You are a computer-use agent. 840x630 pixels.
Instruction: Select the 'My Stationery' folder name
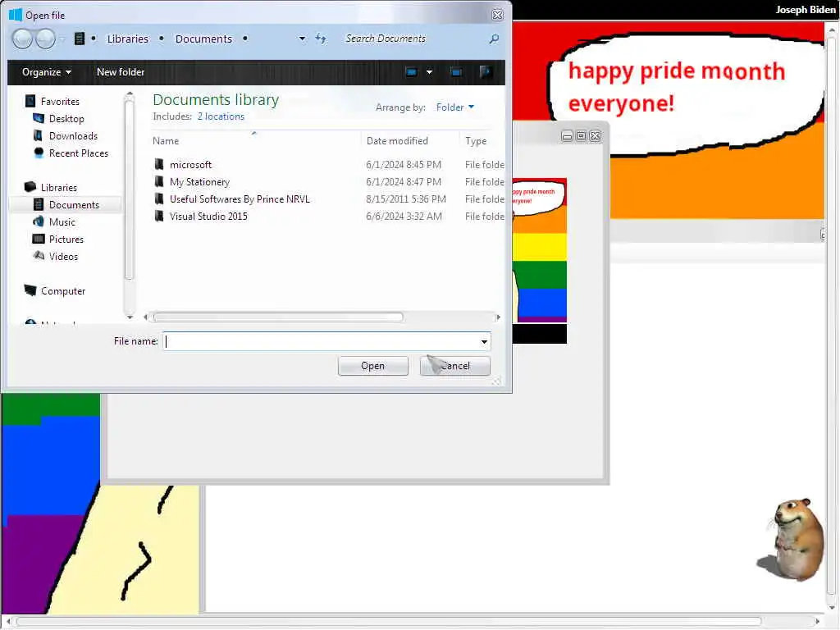200,181
